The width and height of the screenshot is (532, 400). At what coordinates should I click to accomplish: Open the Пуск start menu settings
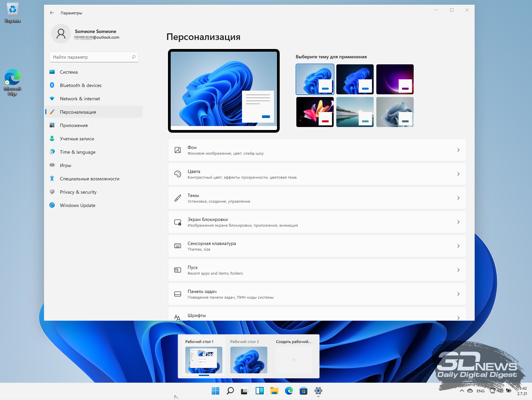pyautogui.click(x=317, y=270)
